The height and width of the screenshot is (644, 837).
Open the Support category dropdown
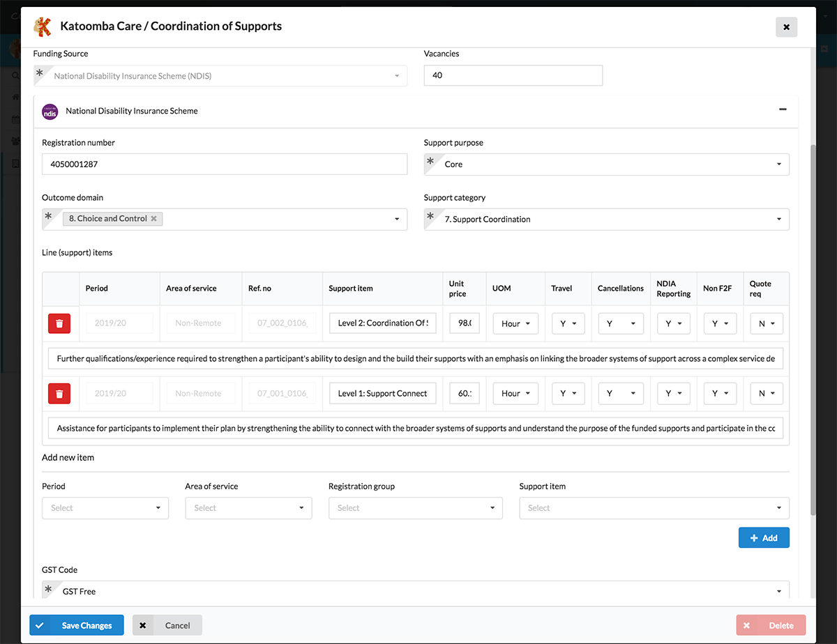pyautogui.click(x=607, y=219)
